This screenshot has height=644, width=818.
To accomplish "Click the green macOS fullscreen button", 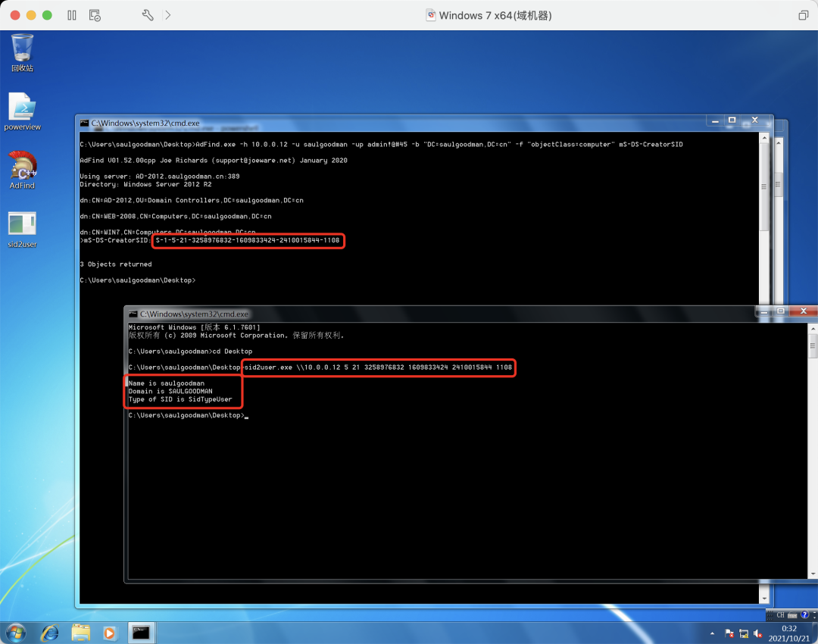I will pyautogui.click(x=47, y=15).
